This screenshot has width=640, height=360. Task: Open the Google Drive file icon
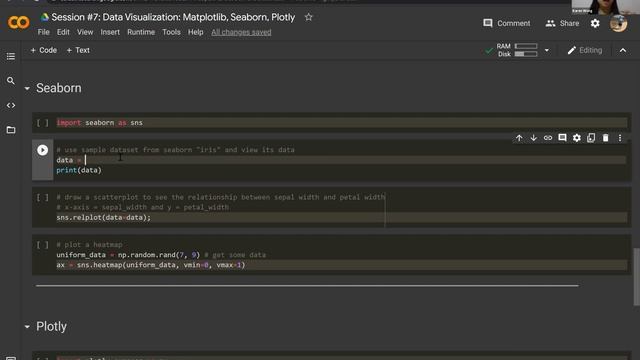click(44, 17)
